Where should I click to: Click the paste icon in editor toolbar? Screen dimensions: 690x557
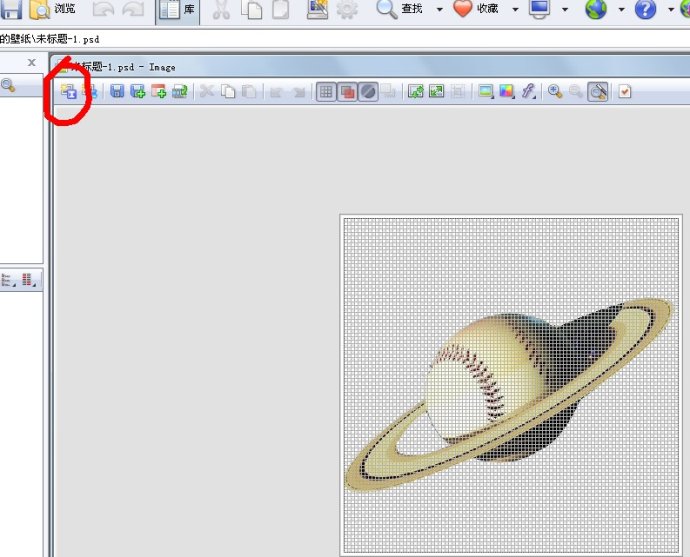249,92
